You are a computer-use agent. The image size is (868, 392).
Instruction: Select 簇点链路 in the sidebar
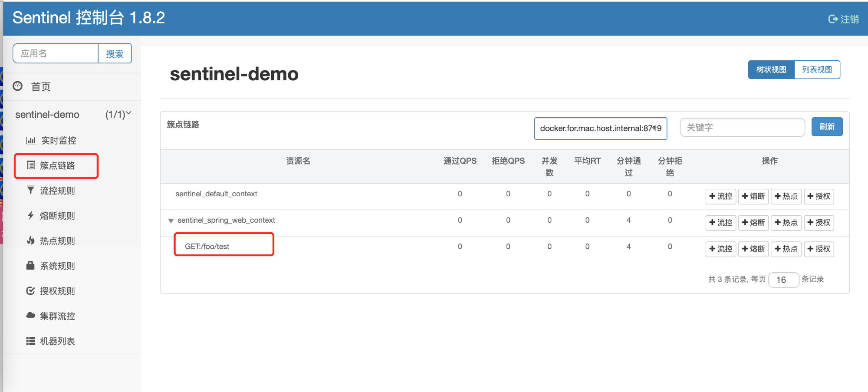tap(57, 165)
